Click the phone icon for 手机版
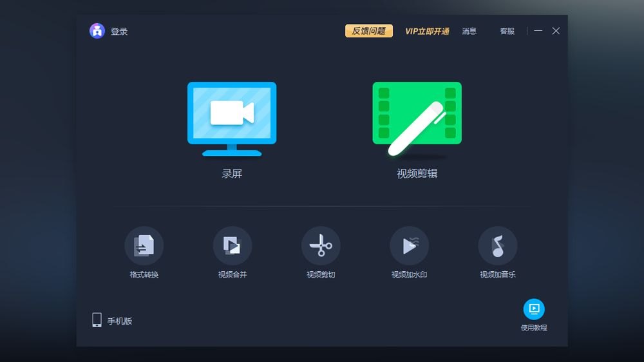Image resolution: width=644 pixels, height=362 pixels. tap(97, 319)
